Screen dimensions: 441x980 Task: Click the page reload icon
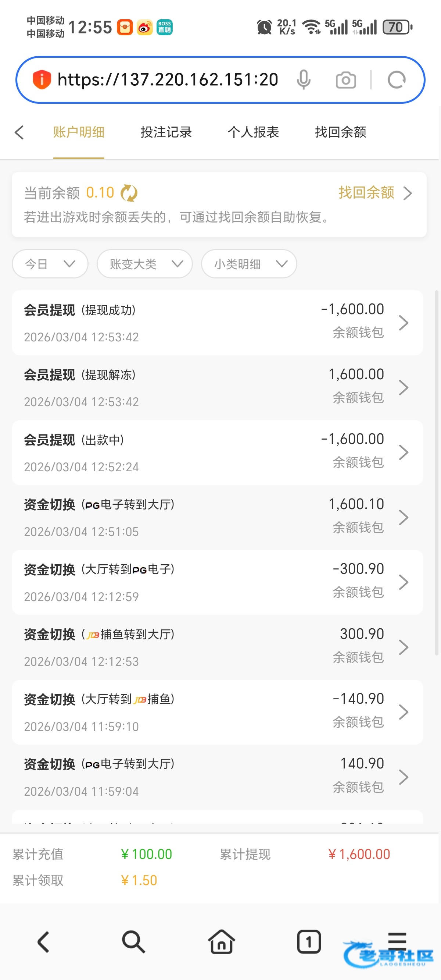click(x=397, y=80)
